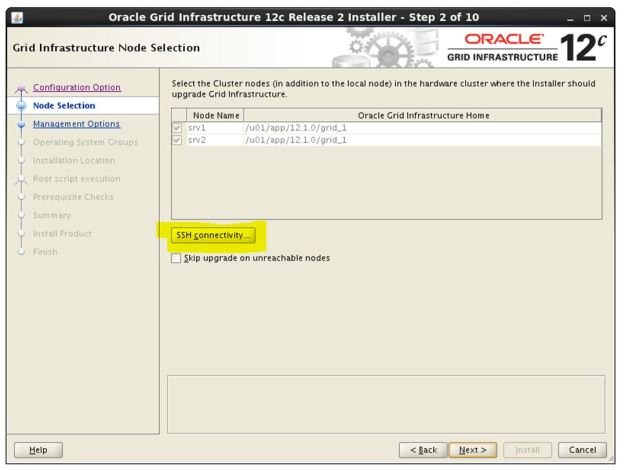
Task: Toggle the srv1 node checkbox
Action: tap(178, 127)
